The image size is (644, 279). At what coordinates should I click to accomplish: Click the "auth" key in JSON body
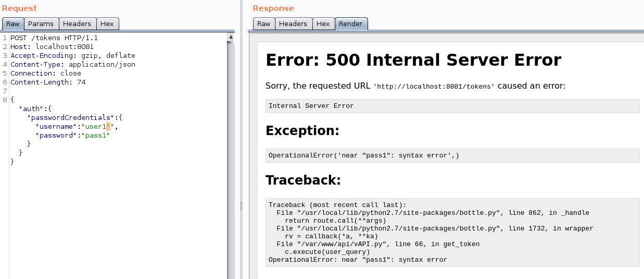[x=31, y=109]
